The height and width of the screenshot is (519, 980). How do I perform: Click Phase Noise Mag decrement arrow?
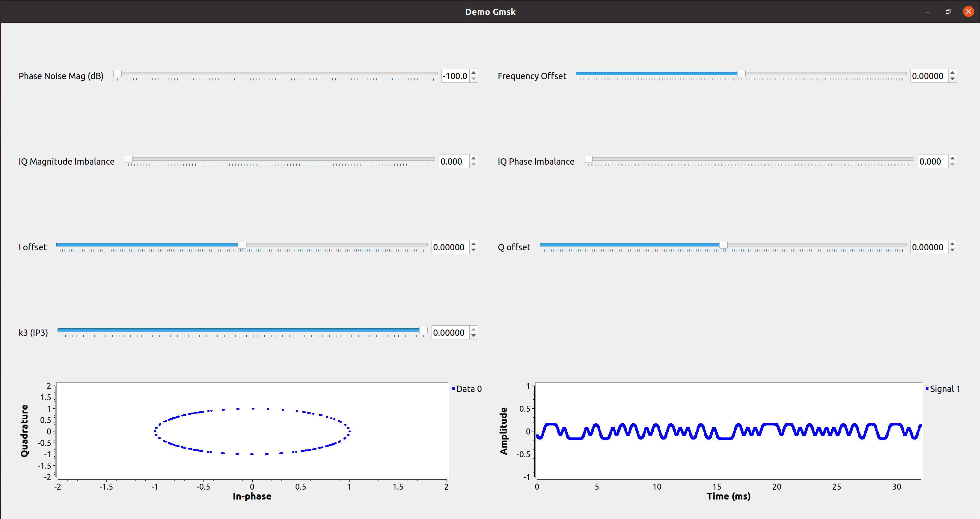tap(473, 79)
